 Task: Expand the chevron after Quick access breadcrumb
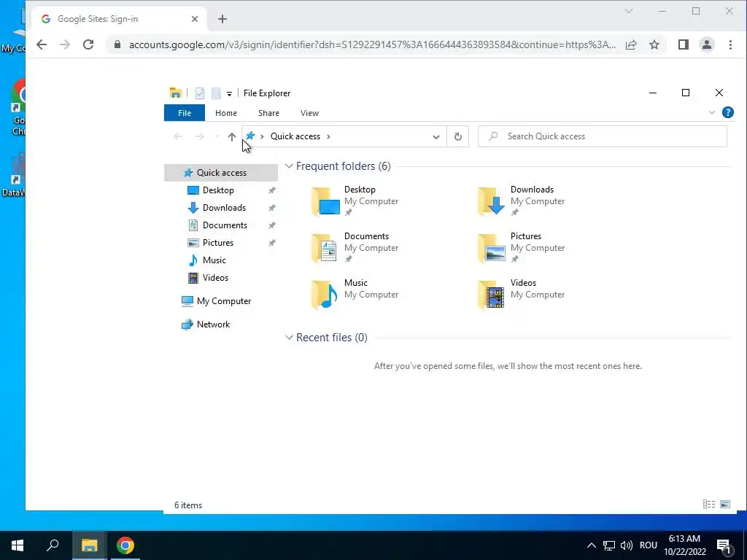(328, 136)
